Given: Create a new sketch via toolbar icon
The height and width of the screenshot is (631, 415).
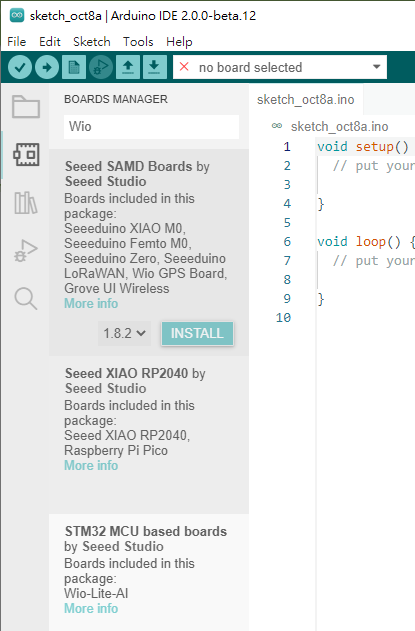Looking at the screenshot, I should pyautogui.click(x=74, y=67).
